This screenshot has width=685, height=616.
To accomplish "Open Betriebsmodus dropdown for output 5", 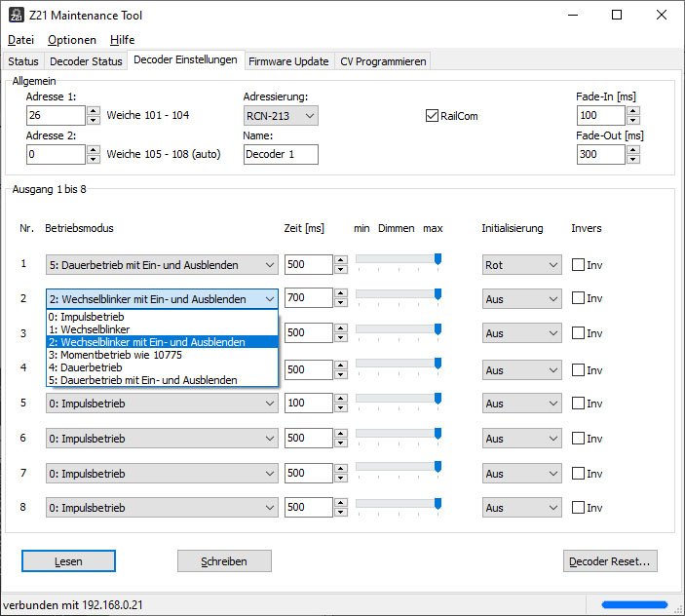I will tap(162, 404).
